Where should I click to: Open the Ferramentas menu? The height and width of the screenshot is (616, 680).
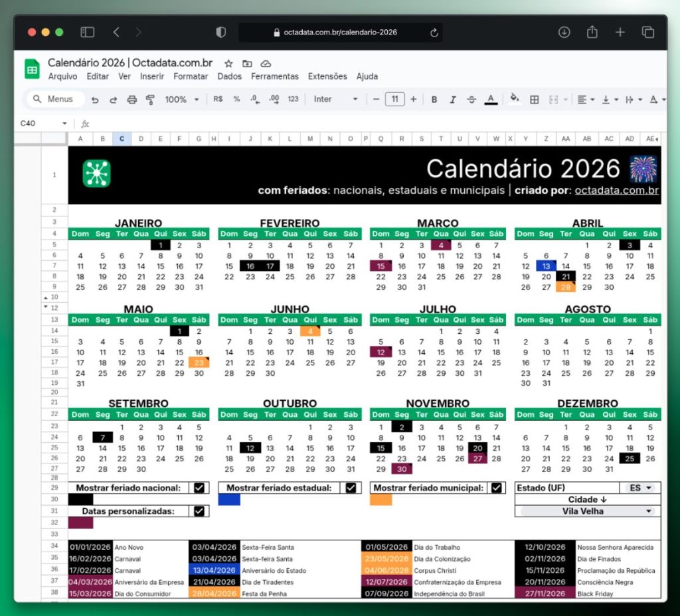275,76
